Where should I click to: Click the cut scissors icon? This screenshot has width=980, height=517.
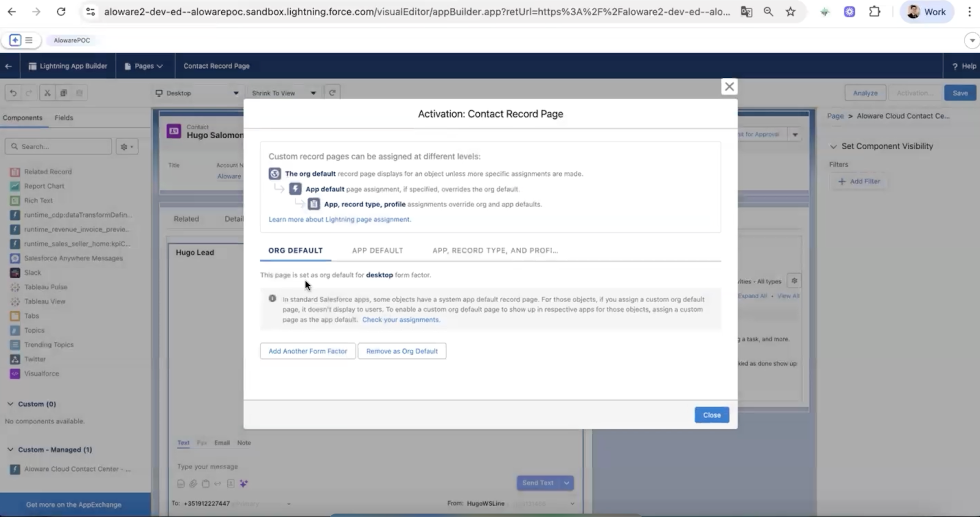pyautogui.click(x=47, y=93)
